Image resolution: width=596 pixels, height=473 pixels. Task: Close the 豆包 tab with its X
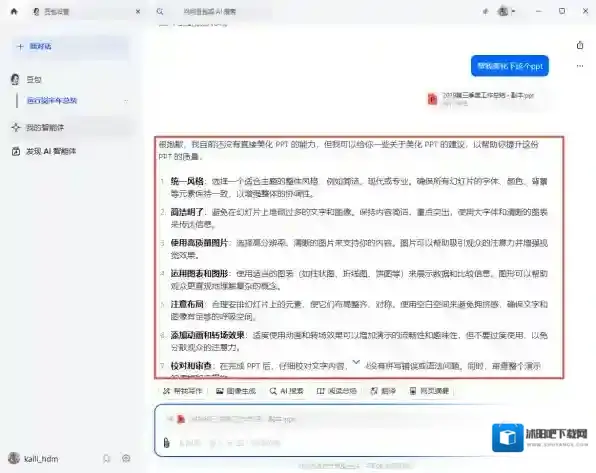pos(138,12)
